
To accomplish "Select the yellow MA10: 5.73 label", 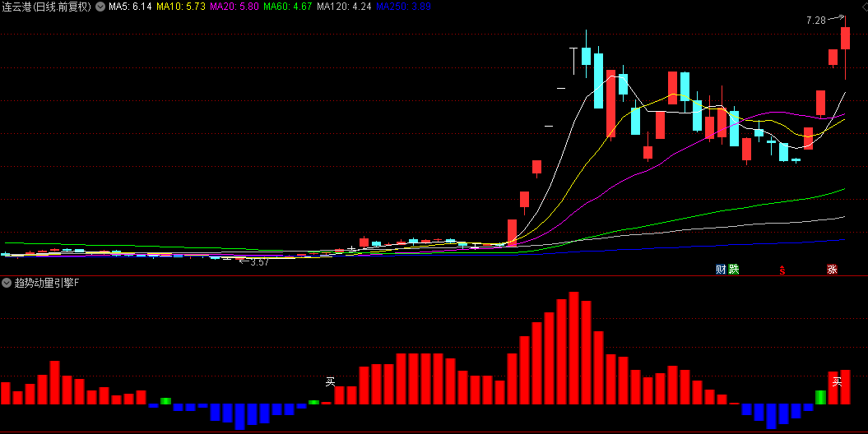I will point(181,7).
